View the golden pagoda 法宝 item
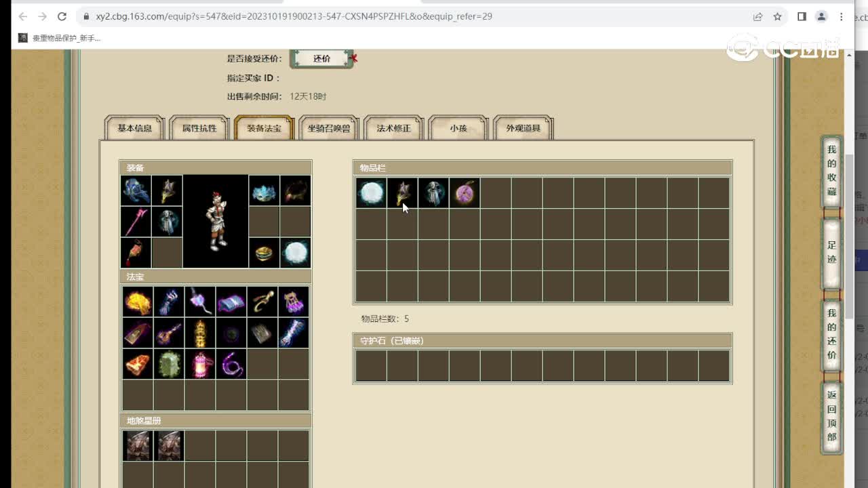This screenshot has width=868, height=488. pos(200,333)
